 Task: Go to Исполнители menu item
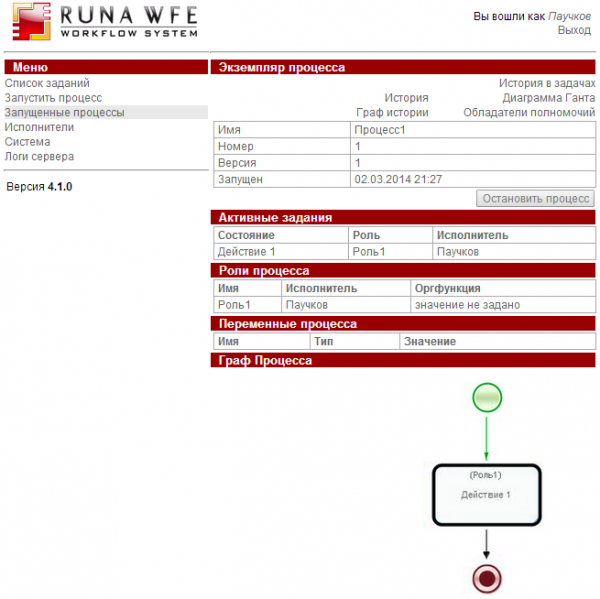(x=39, y=127)
